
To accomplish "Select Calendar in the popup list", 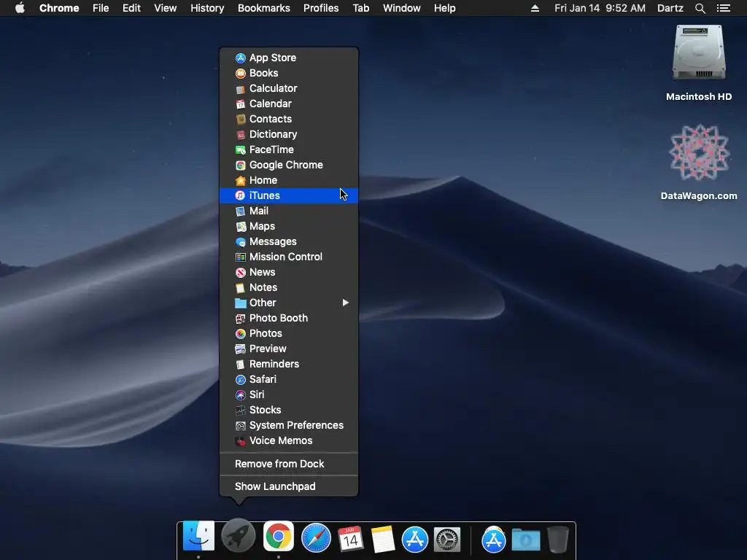I will pyautogui.click(x=289, y=104).
